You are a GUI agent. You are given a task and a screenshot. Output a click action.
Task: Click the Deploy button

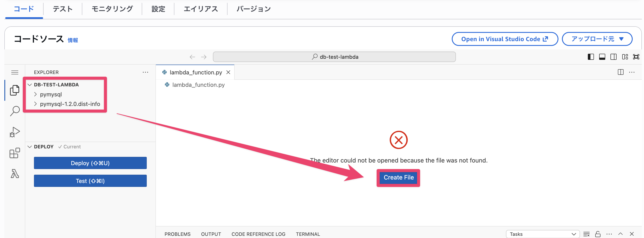click(90, 163)
